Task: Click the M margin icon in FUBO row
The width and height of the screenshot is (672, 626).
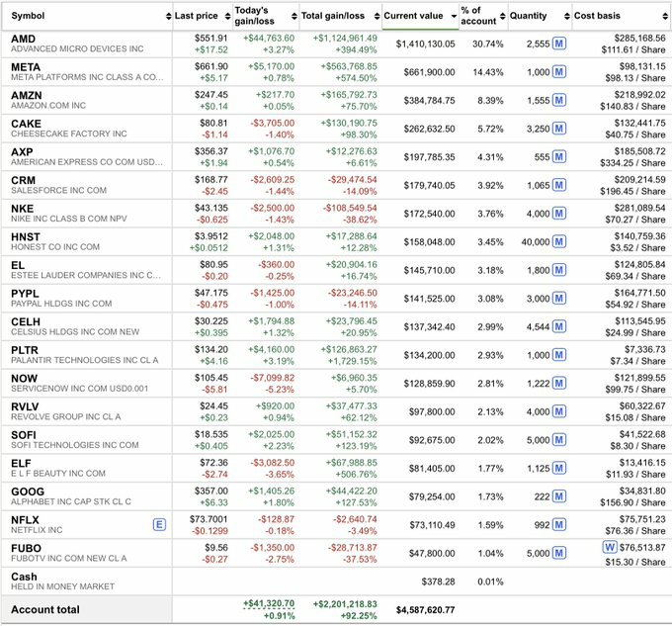Action: 559,553
